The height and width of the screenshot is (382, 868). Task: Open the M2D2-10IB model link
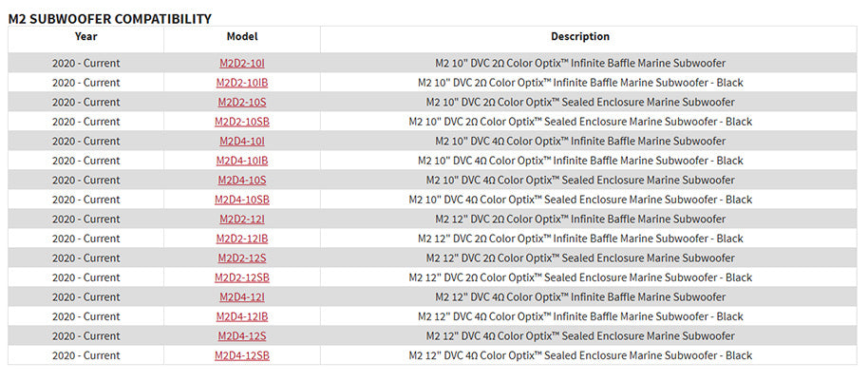(241, 83)
